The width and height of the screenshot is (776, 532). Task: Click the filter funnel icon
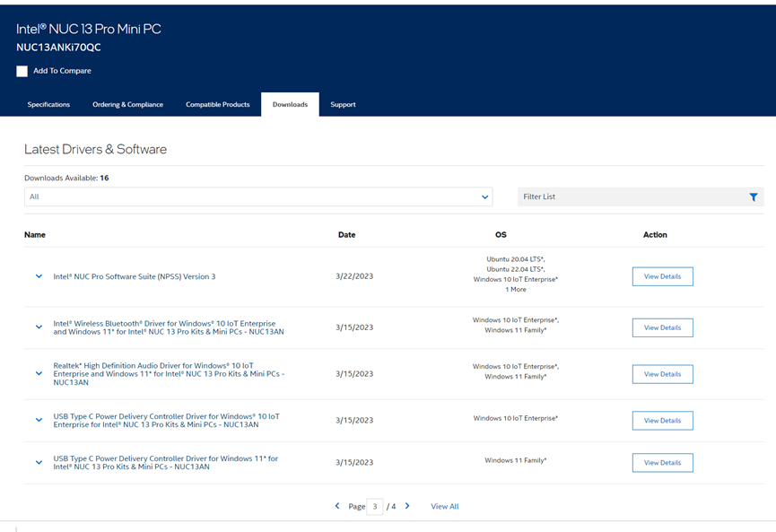(x=754, y=197)
